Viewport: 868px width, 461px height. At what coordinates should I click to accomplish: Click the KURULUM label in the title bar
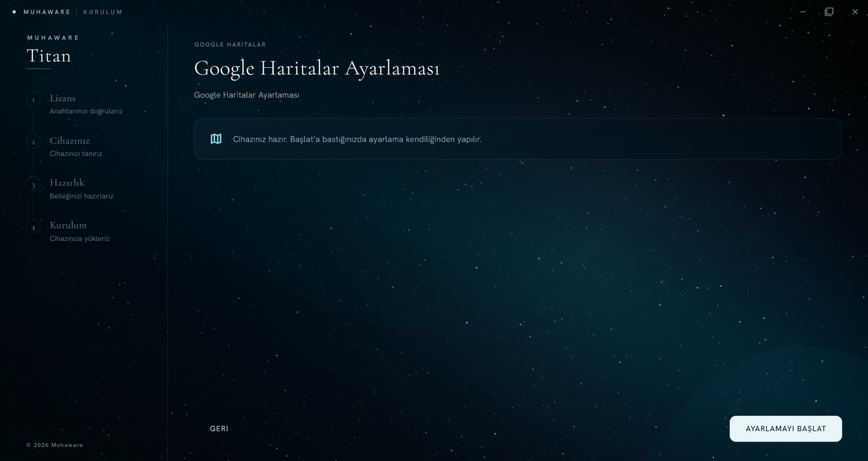click(x=103, y=12)
